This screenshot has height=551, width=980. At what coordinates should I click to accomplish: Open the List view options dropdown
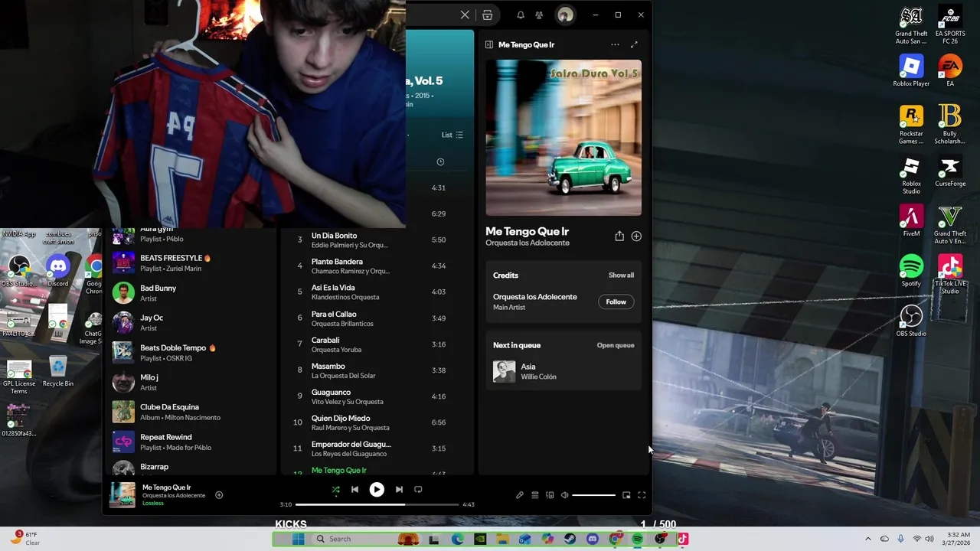tap(452, 135)
